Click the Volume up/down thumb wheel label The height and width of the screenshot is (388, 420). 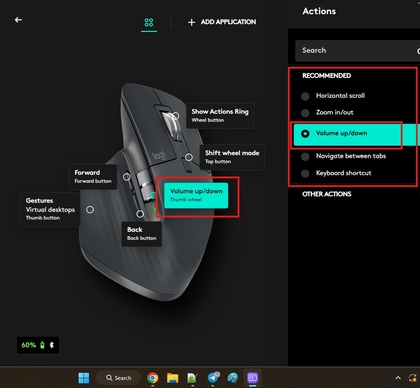[196, 195]
